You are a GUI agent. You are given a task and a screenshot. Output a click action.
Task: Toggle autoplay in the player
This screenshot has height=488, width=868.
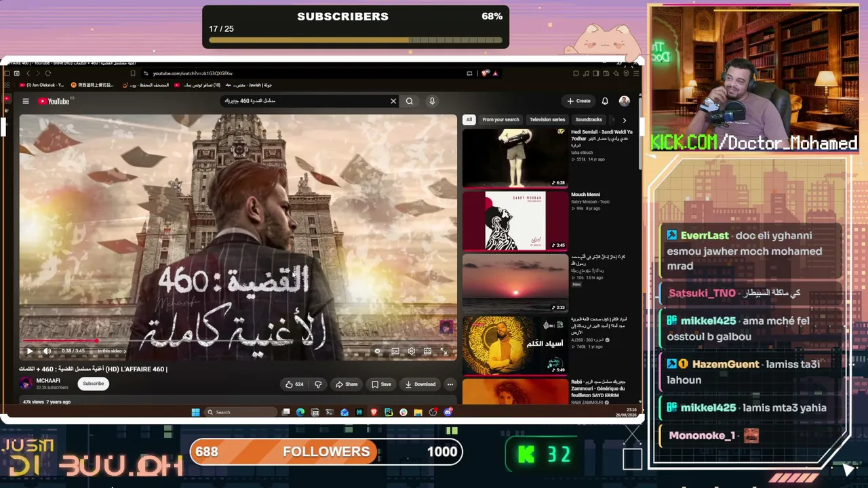click(378, 351)
